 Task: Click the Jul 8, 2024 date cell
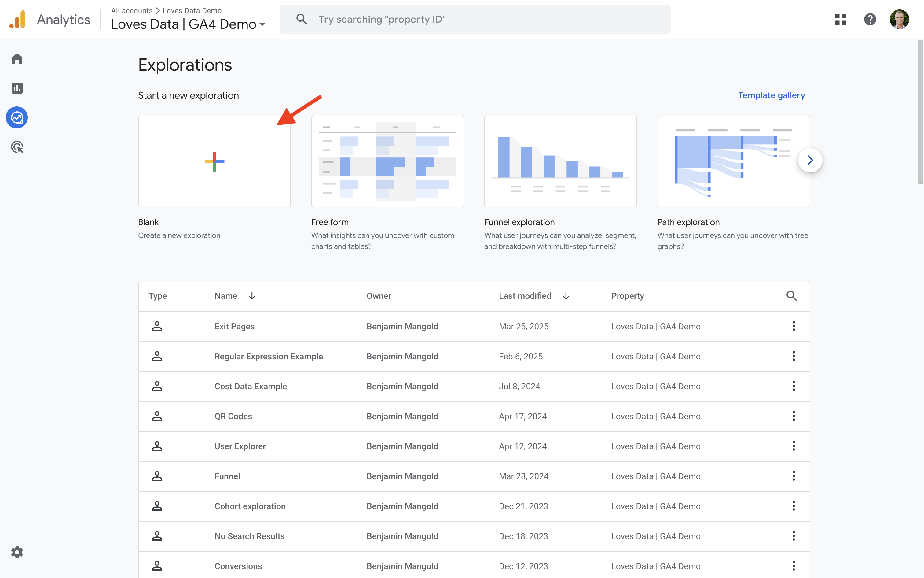point(519,386)
